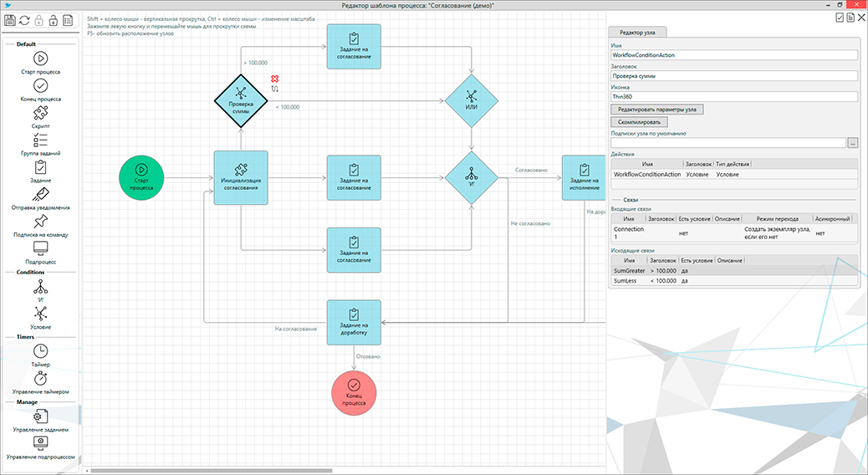Click the document icon at top right
The image size is (868, 475).
850,18
